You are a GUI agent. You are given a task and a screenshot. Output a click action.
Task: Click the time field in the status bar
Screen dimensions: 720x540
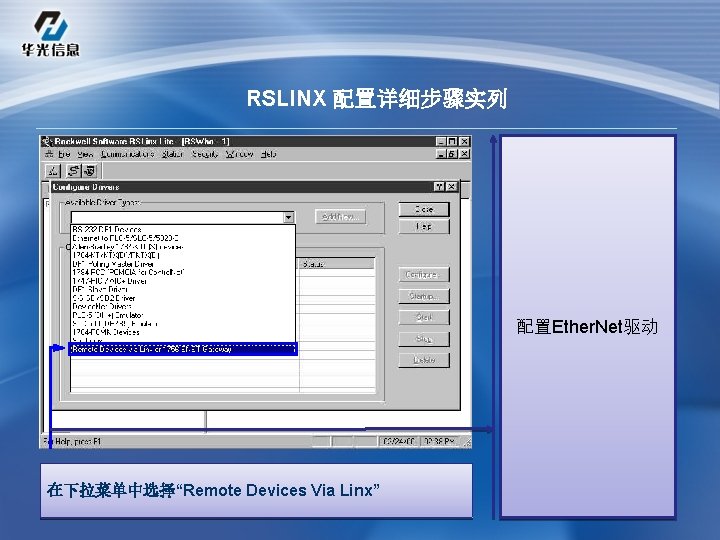pyautogui.click(x=440, y=441)
